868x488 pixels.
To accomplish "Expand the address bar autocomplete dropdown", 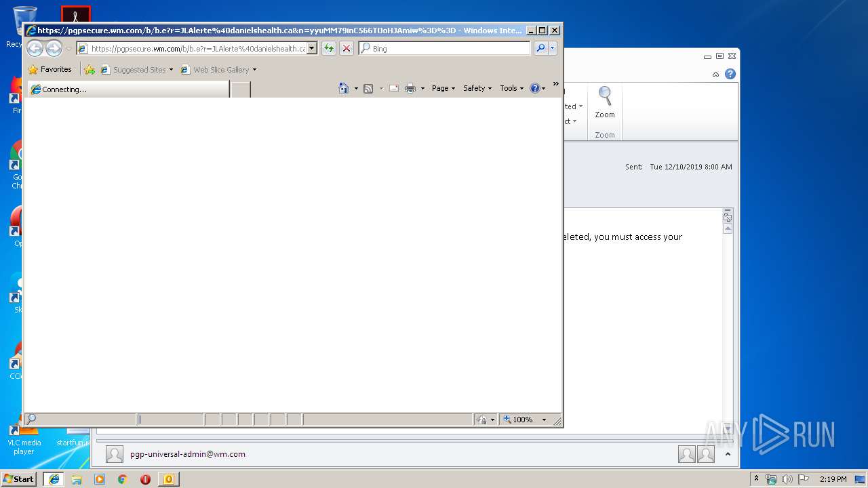I will [x=312, y=48].
